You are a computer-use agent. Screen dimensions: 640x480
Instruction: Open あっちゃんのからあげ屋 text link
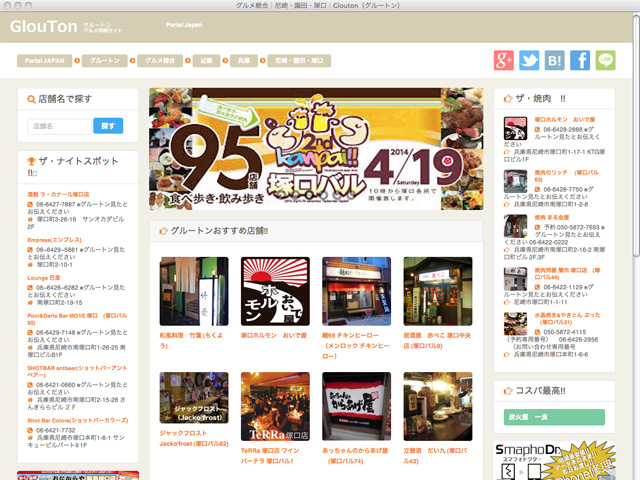pos(355,456)
